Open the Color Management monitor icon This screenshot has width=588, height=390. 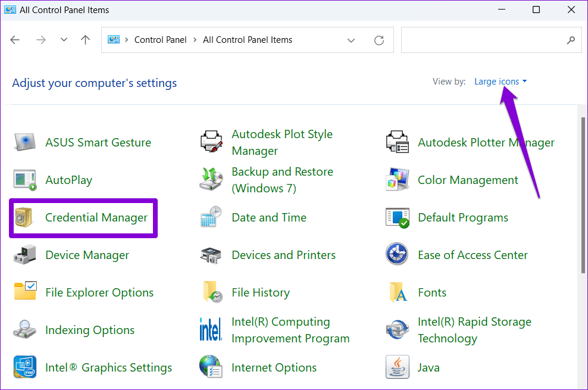397,179
